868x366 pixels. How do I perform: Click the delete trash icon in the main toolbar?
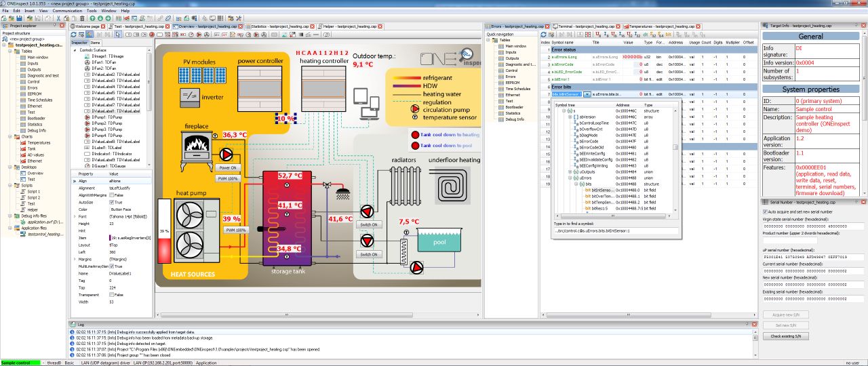[x=82, y=18]
